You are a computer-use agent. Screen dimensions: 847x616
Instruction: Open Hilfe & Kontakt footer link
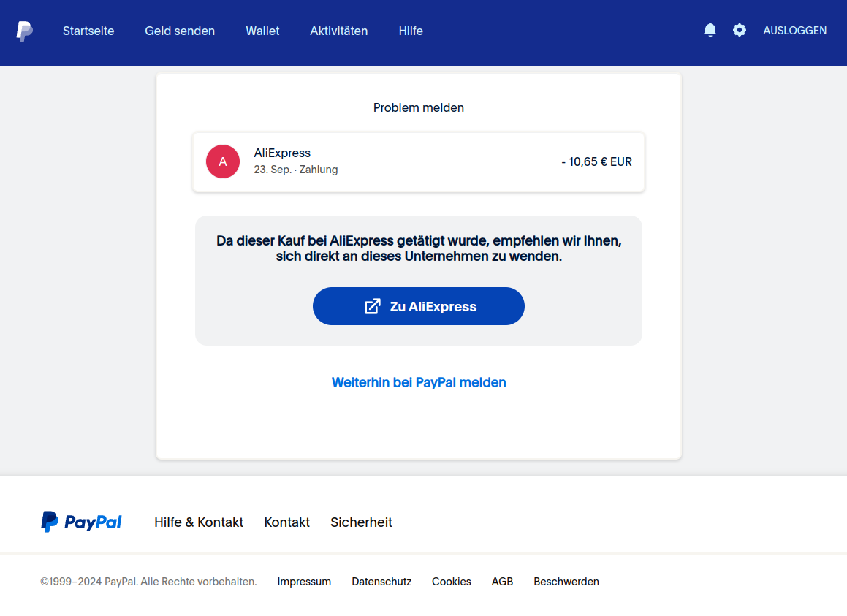pos(199,522)
